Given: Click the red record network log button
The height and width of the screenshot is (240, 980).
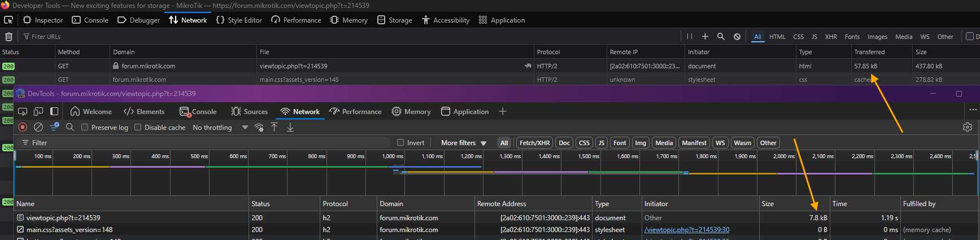Looking at the screenshot, I should coord(23,128).
